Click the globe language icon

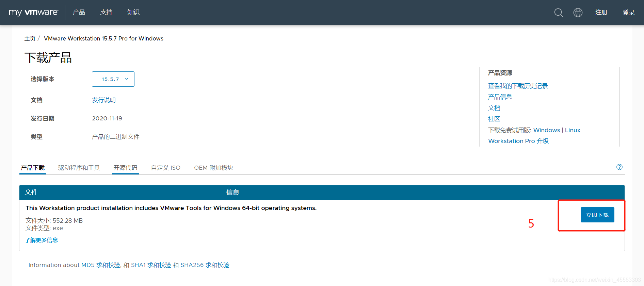tap(578, 13)
